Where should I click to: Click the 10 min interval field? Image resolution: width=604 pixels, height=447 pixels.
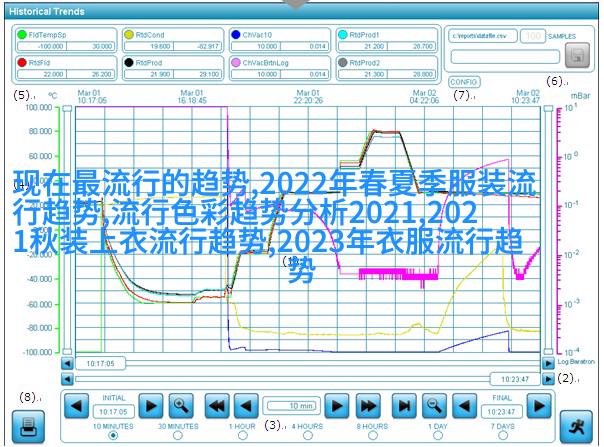click(292, 406)
